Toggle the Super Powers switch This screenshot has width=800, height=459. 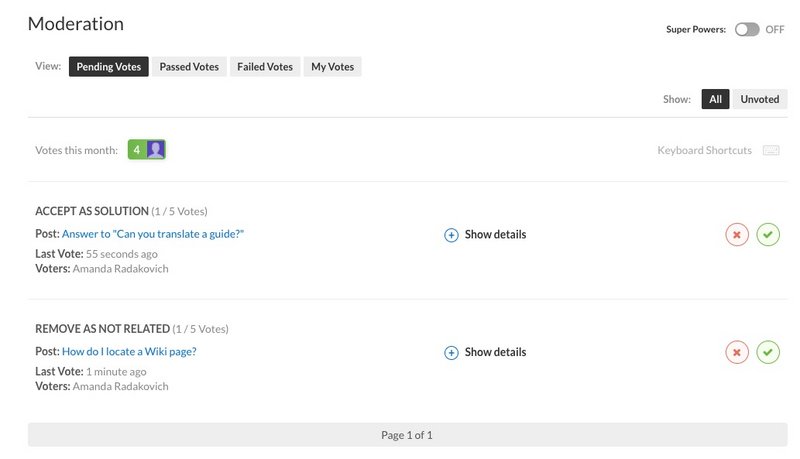click(x=746, y=30)
